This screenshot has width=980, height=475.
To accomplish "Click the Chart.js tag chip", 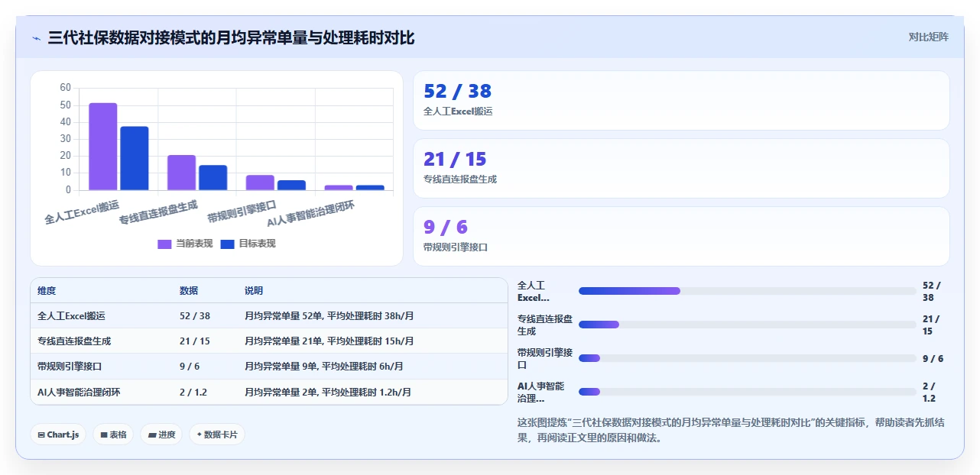I will click(x=59, y=435).
